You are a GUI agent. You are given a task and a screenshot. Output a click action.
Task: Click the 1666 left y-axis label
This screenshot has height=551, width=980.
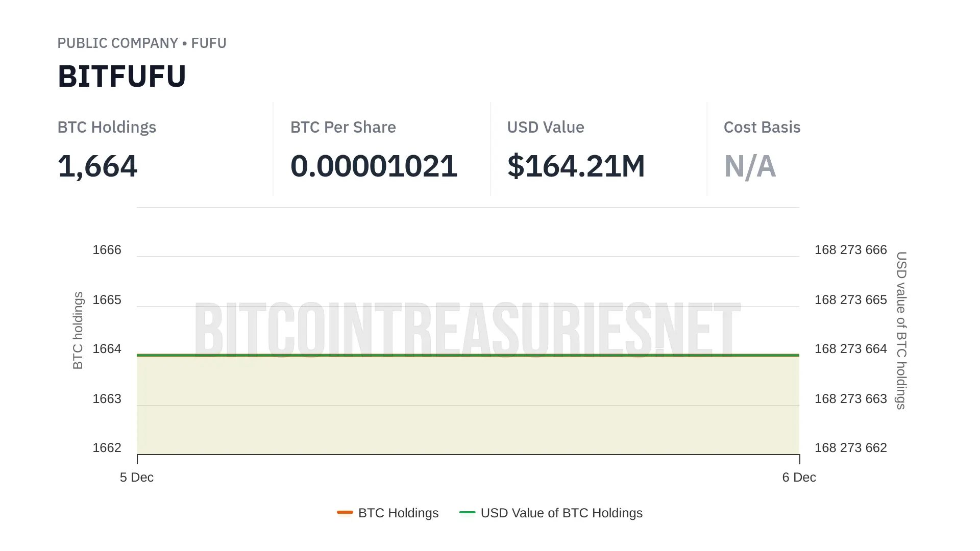click(x=107, y=249)
